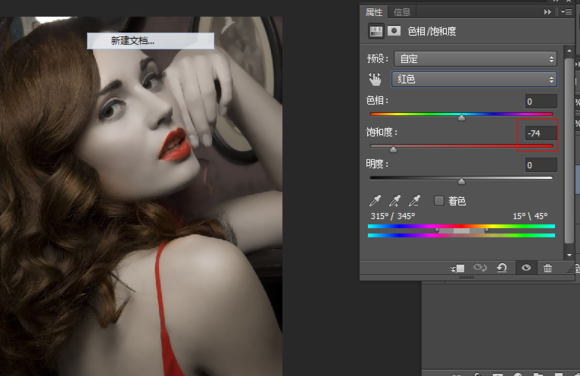Screen dimensions: 580x376
Task: Click the color range bar's gray center segment
Action: pyautogui.click(x=461, y=231)
